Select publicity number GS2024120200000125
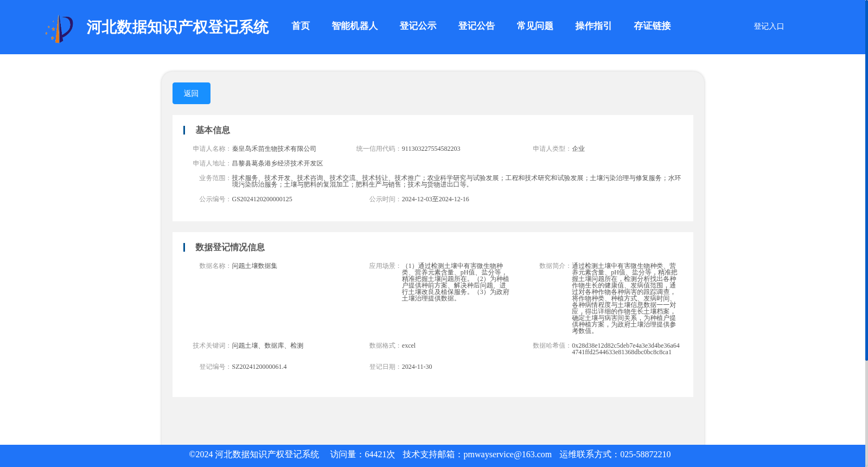 [262, 199]
